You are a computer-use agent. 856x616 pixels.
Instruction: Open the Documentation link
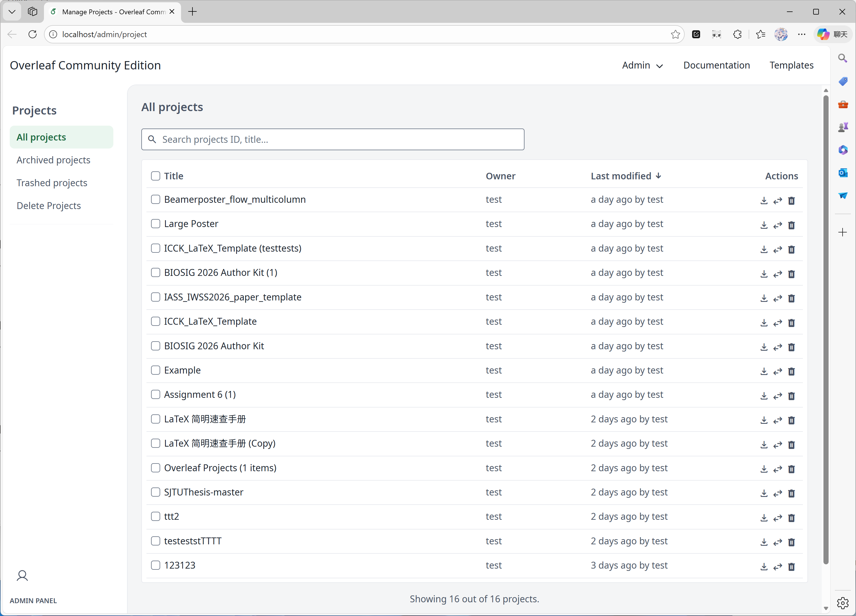pos(716,65)
